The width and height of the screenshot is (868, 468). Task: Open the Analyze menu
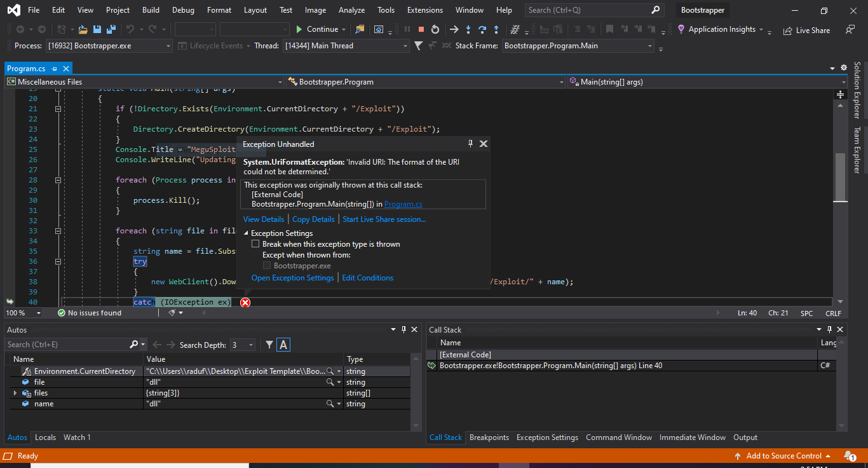(351, 10)
